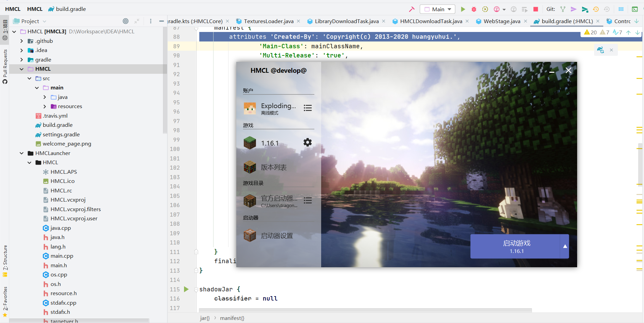Open 版本列表 in the HMCL launcher
Viewport: 644px width, 323px height.
274,167
